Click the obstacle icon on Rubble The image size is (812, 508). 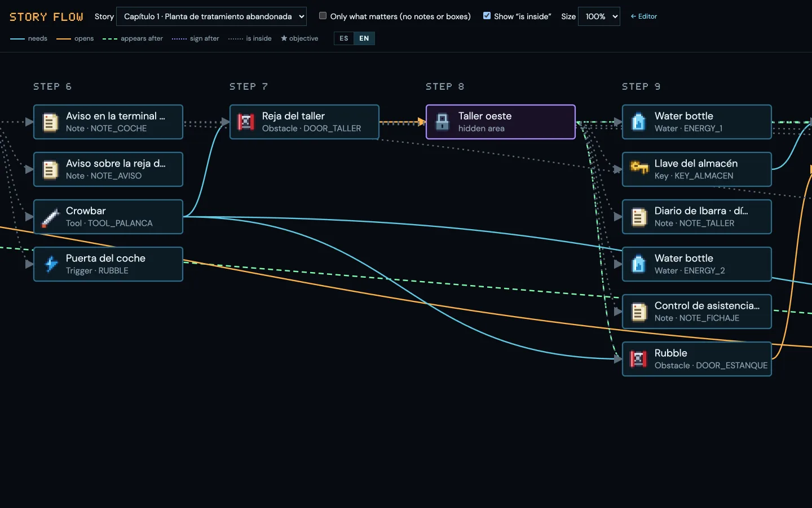(x=638, y=359)
